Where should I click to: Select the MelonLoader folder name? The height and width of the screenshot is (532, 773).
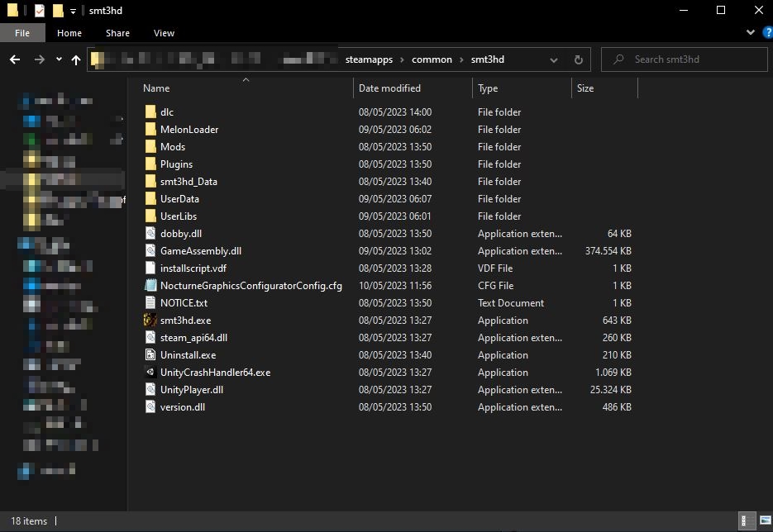189,129
